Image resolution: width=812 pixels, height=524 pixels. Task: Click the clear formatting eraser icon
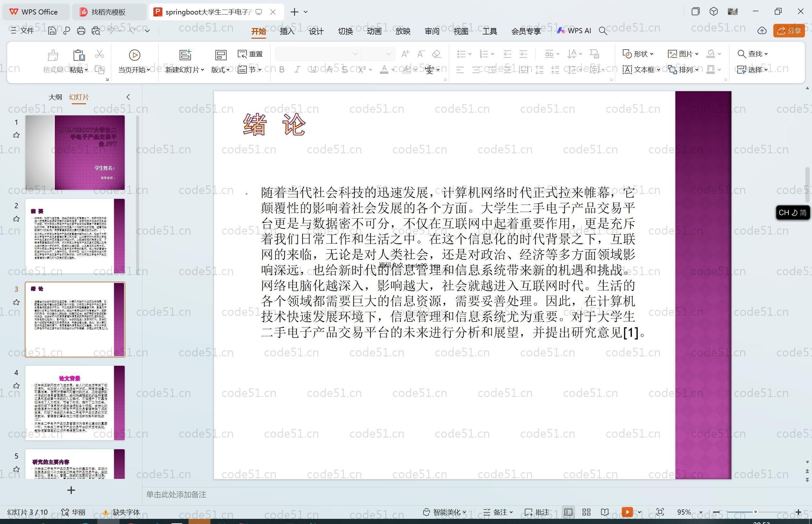click(x=436, y=54)
